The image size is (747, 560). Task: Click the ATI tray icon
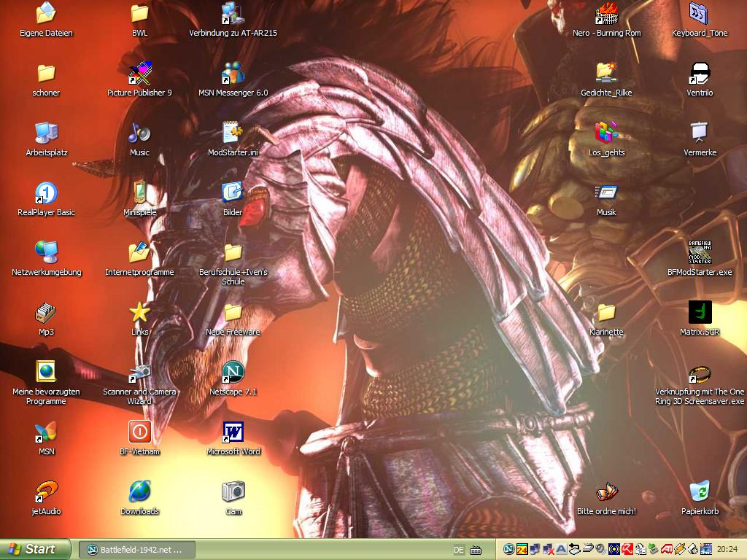(667, 550)
